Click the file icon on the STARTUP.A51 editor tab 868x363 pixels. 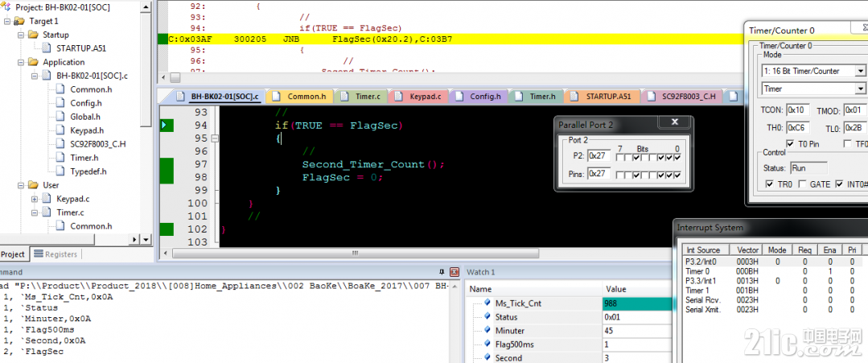pyautogui.click(x=576, y=97)
